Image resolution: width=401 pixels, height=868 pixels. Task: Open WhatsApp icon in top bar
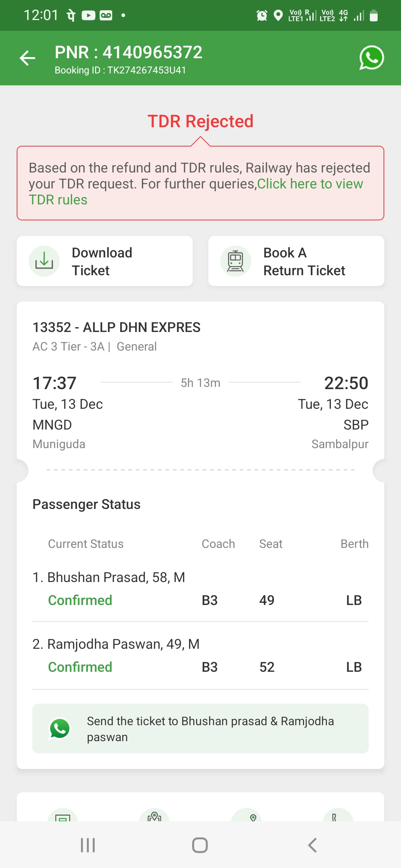coord(371,58)
